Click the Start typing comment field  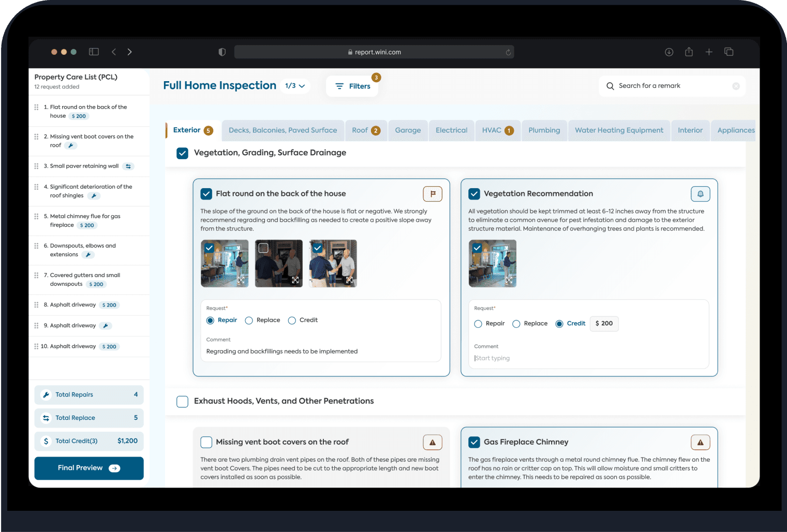(x=588, y=358)
